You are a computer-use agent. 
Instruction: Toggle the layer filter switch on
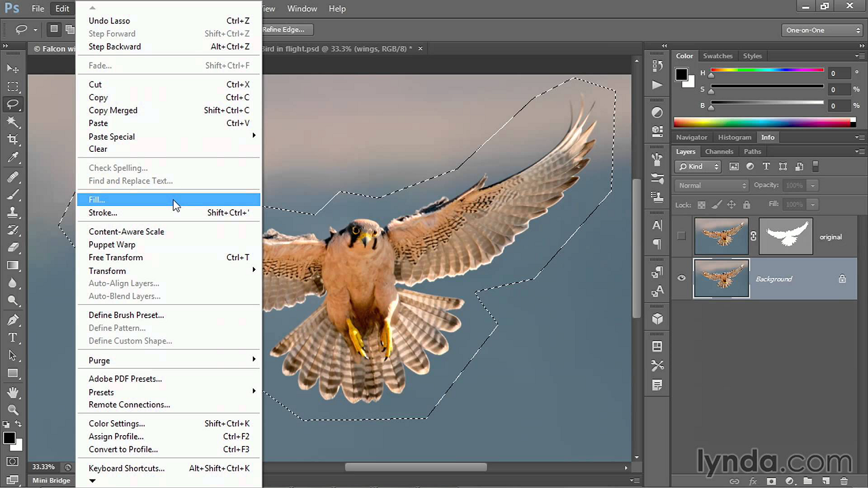[x=815, y=166]
